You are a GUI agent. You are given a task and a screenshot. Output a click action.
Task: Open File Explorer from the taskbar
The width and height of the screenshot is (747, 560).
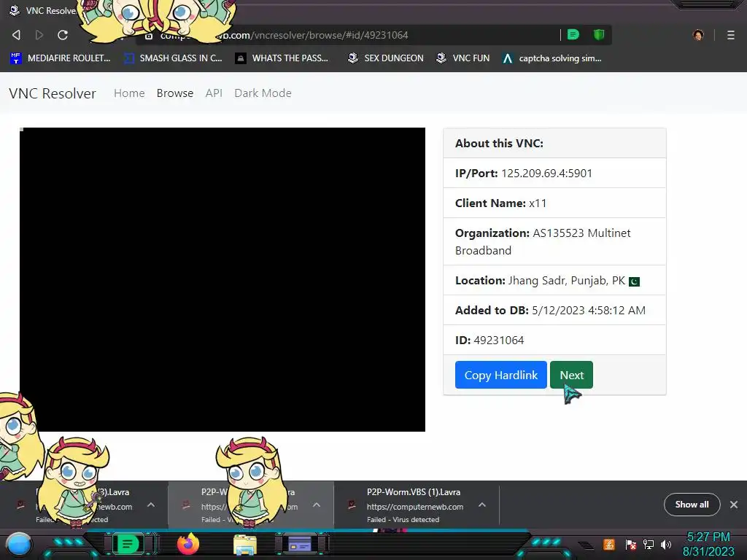tap(245, 545)
